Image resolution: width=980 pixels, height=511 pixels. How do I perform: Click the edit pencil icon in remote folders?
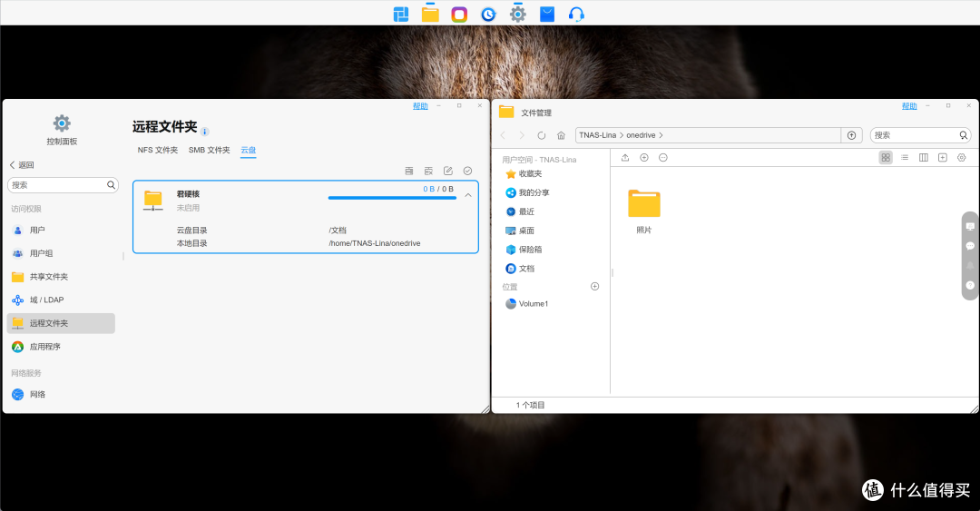448,171
